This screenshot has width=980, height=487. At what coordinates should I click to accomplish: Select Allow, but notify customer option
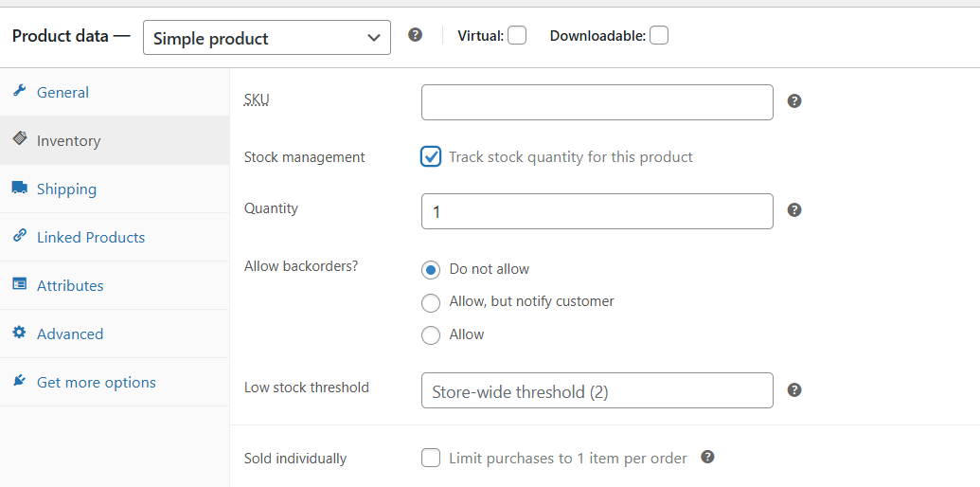click(x=431, y=302)
